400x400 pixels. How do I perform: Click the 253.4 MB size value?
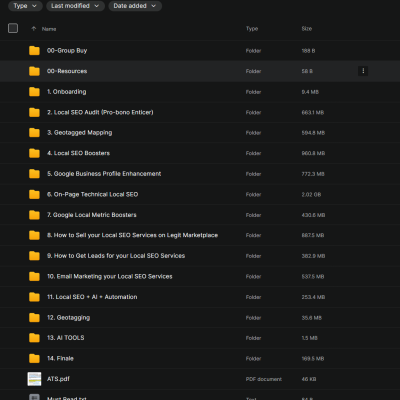pos(313,297)
